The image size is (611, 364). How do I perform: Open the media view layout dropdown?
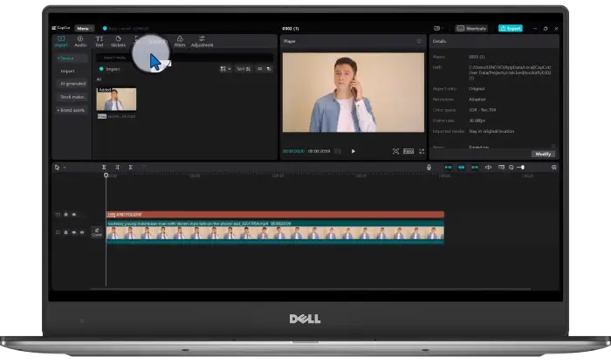(225, 69)
